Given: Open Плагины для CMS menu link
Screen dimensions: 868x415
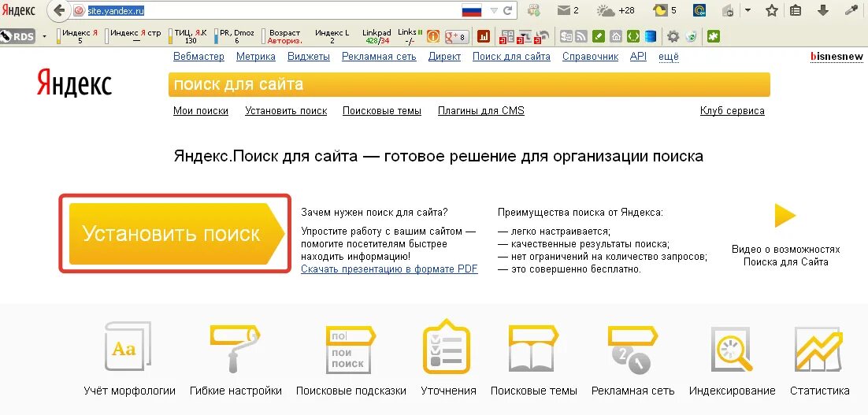Looking at the screenshot, I should click(481, 111).
